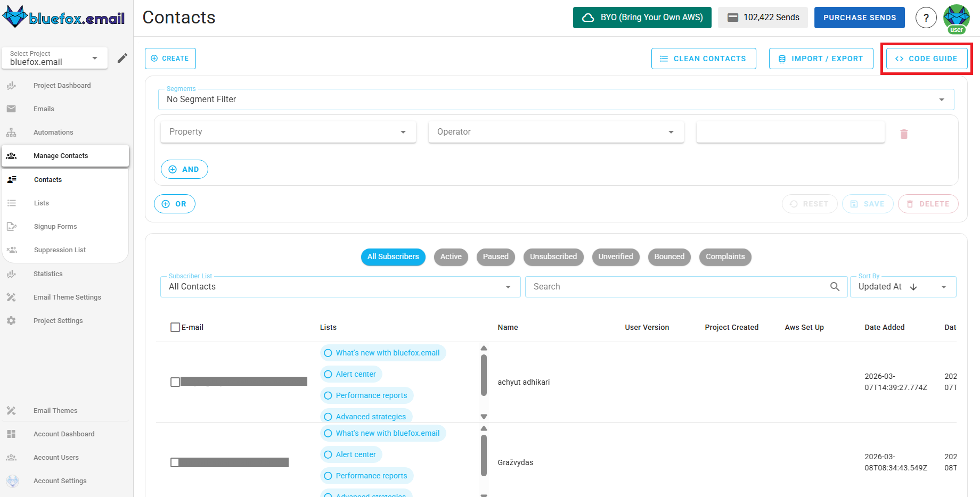Click the first row lists scrollbar
980x497 pixels.
pos(484,376)
